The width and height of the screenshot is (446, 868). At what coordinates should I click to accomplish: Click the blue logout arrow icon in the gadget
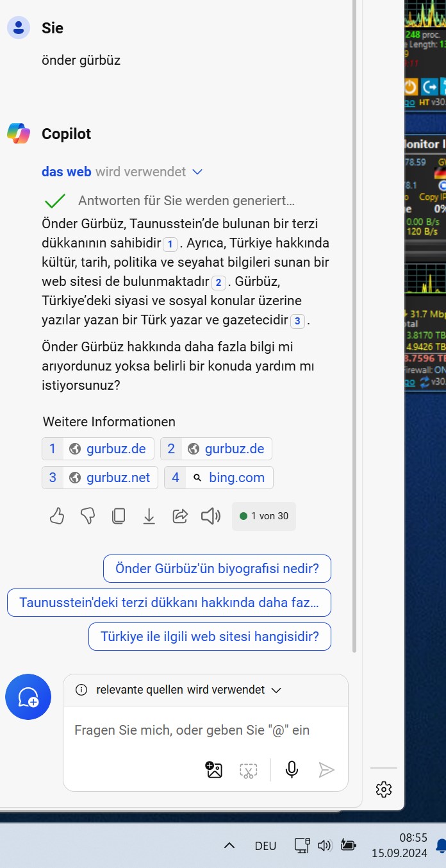click(429, 86)
